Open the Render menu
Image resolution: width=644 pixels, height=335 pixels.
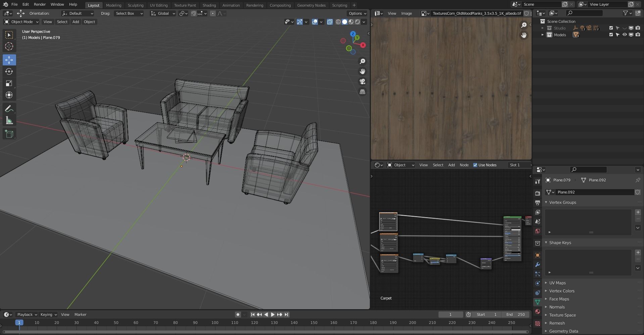40,5
